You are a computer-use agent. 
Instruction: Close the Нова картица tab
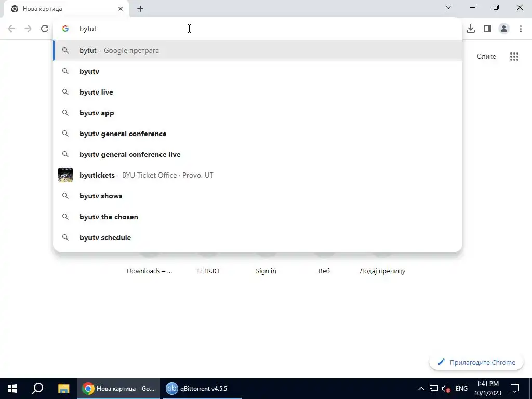pyautogui.click(x=121, y=9)
